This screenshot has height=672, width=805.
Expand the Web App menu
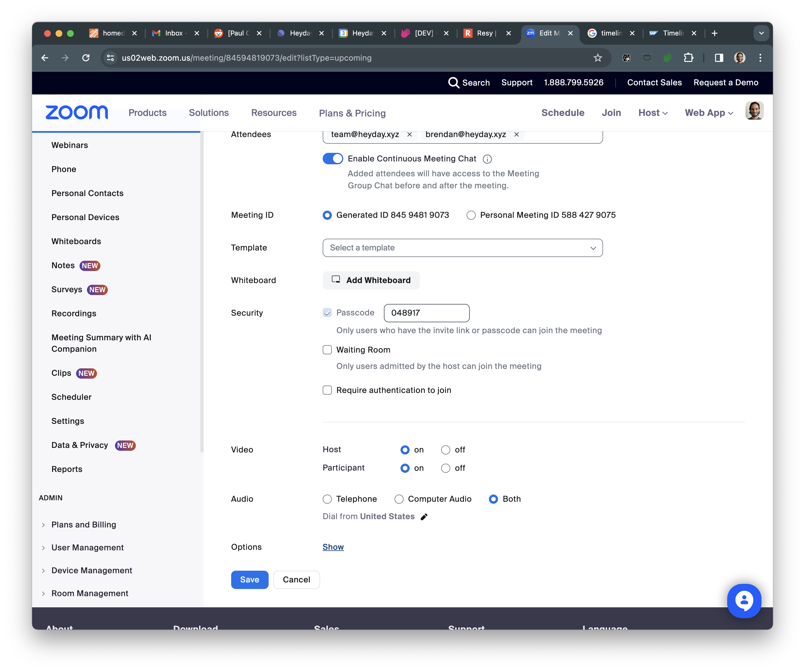pos(709,113)
